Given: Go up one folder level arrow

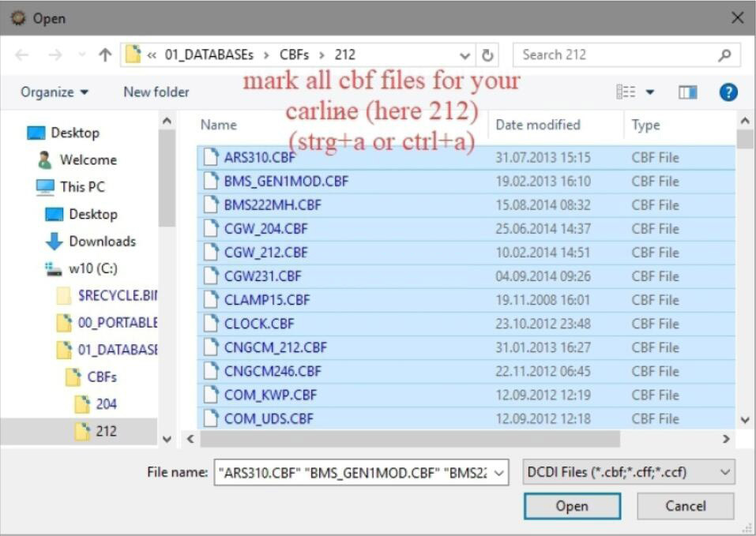Looking at the screenshot, I should [104, 55].
